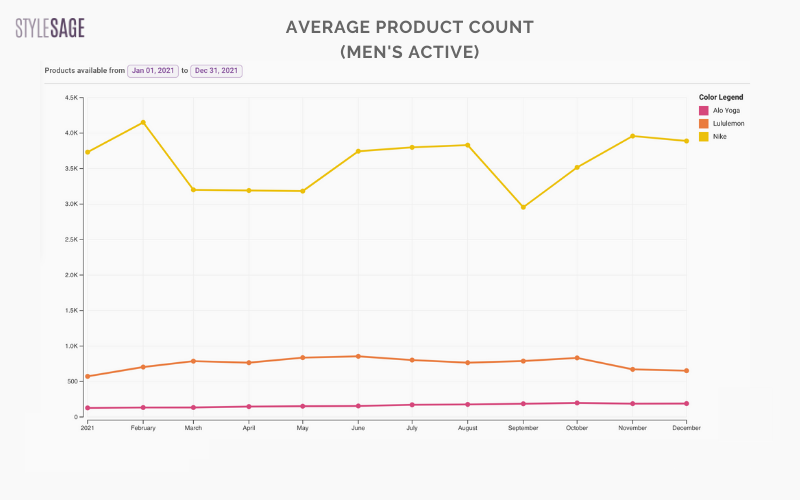The width and height of the screenshot is (800, 500).
Task: Open the Dec 31, 2021 end date field
Action: (216, 71)
